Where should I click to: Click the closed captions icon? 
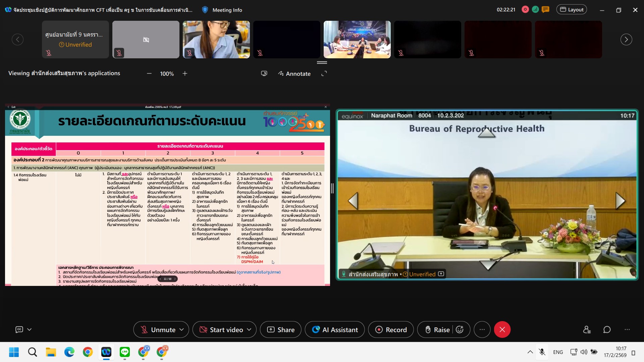point(19,330)
